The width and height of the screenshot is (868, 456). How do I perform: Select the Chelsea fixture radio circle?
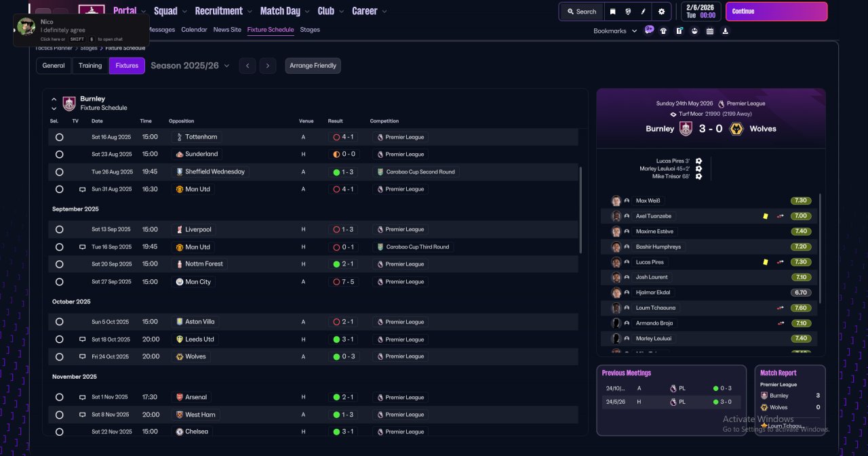click(x=60, y=432)
